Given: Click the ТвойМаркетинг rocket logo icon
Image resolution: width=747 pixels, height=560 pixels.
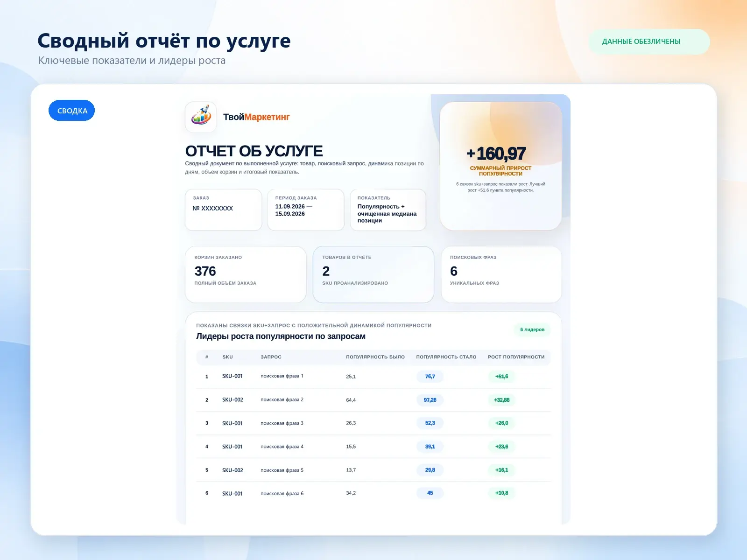Looking at the screenshot, I should point(201,117).
